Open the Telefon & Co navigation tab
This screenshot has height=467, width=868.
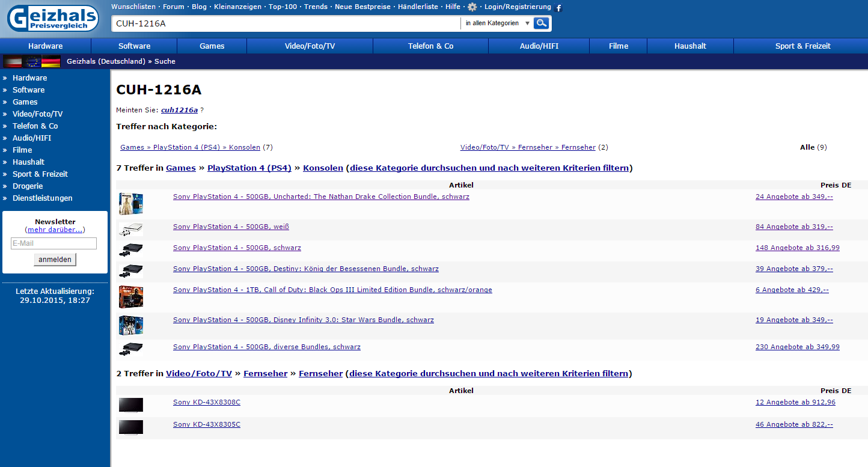point(430,46)
